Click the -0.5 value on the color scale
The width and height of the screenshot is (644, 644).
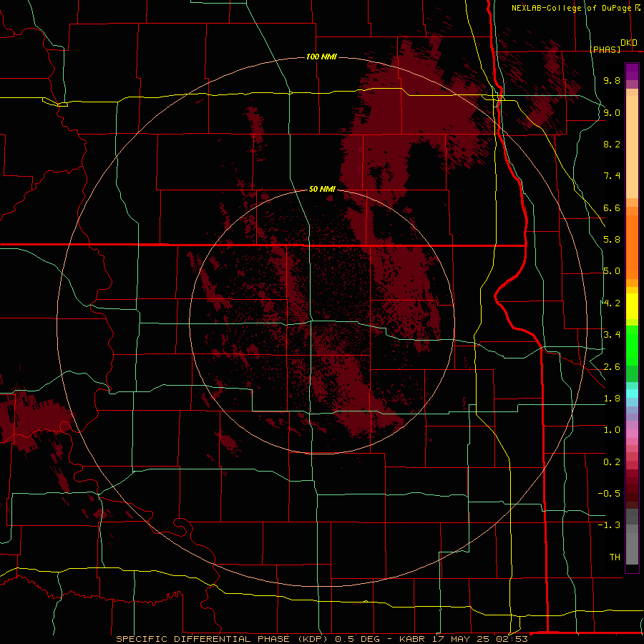coord(609,494)
